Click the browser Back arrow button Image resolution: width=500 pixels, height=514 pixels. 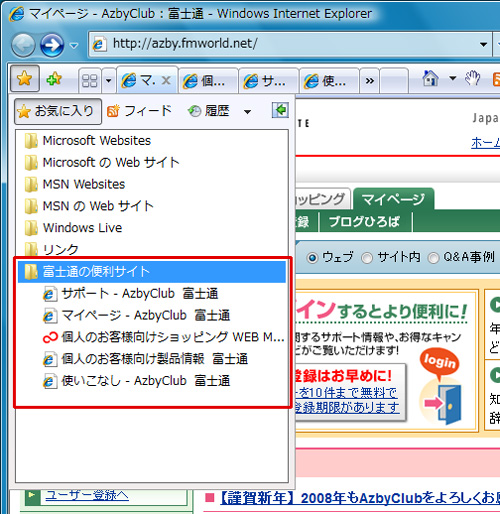23,45
